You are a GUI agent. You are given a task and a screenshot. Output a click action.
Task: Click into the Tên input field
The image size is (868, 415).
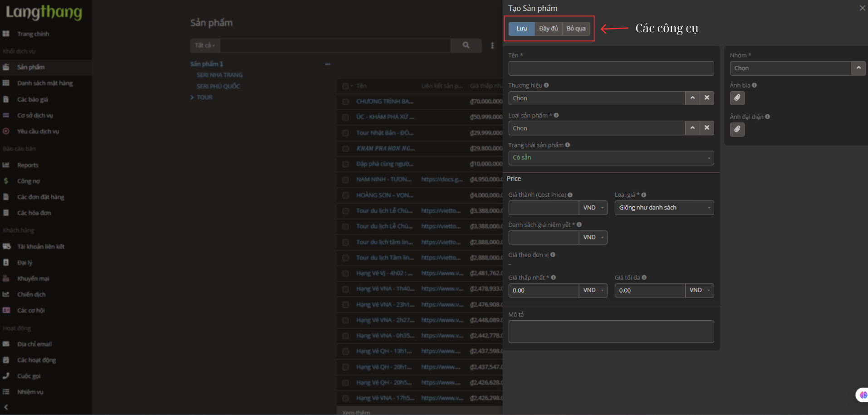tap(611, 68)
